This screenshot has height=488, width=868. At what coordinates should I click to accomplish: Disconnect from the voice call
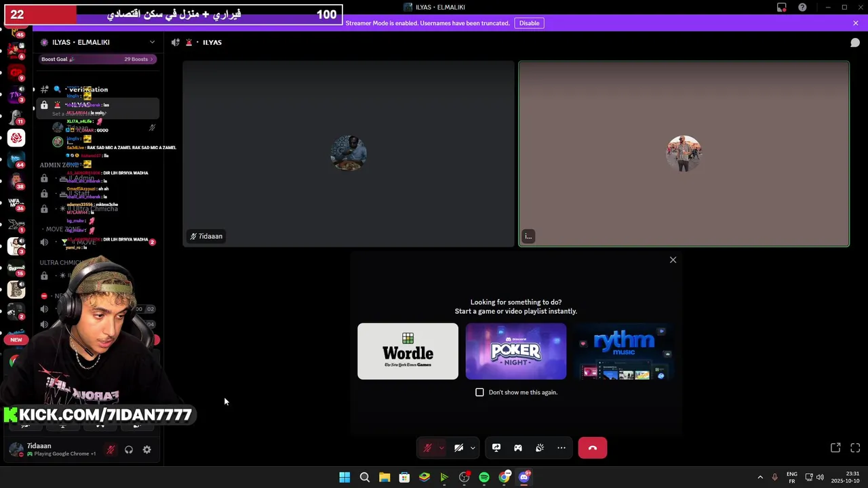(593, 448)
